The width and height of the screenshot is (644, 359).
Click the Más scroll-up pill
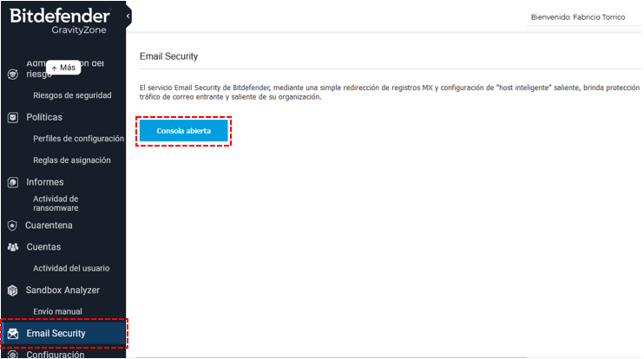pyautogui.click(x=63, y=68)
